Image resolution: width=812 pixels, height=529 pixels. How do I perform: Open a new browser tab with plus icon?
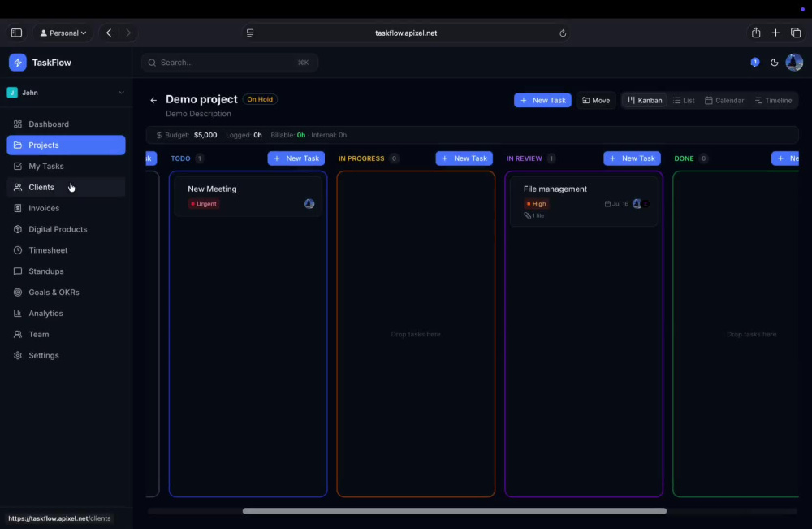775,33
